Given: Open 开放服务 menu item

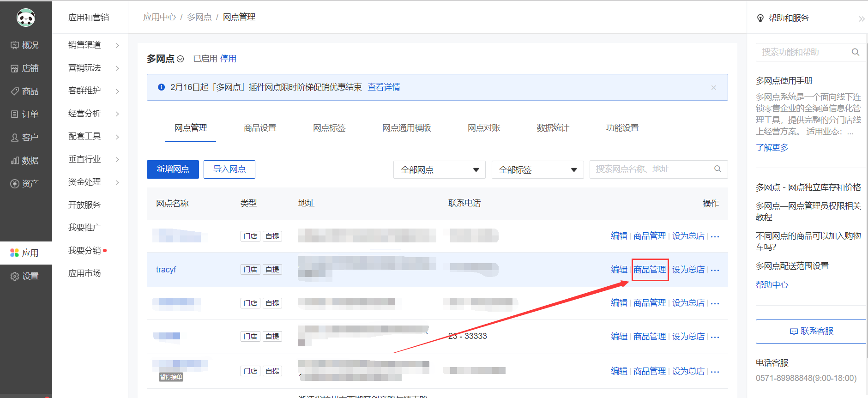Looking at the screenshot, I should coord(84,205).
